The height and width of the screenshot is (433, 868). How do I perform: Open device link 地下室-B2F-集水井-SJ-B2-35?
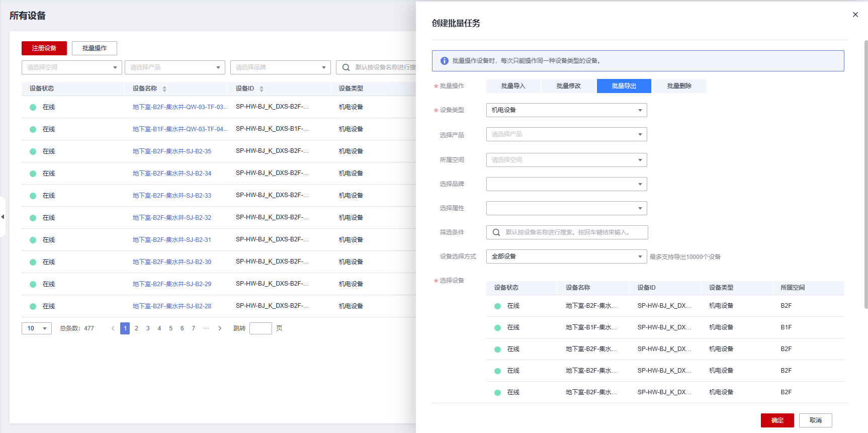172,151
